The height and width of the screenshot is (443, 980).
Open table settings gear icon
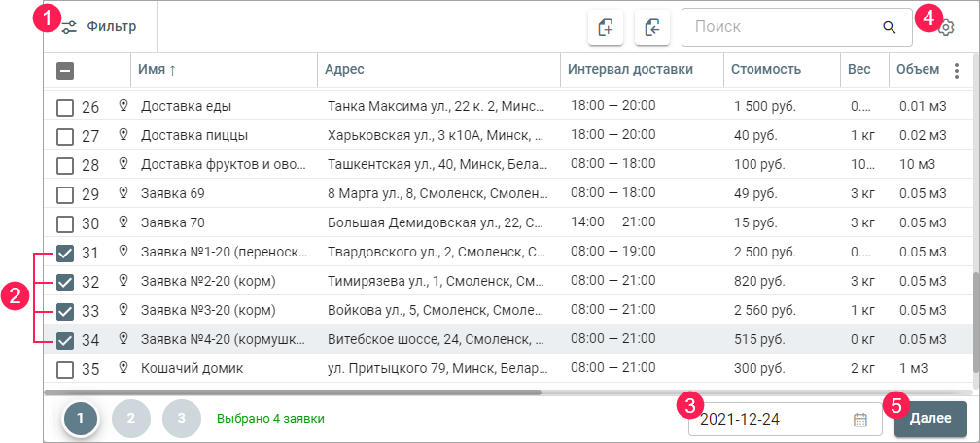947,29
